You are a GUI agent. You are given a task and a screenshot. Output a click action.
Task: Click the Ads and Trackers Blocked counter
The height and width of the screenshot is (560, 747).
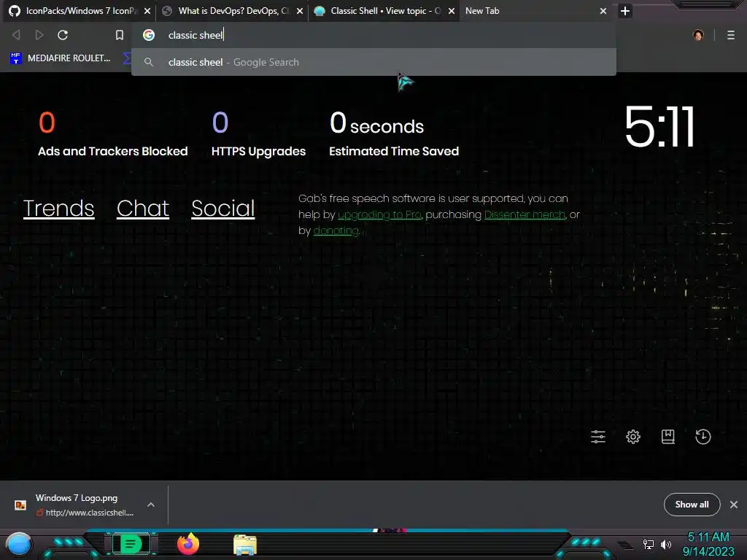(x=113, y=134)
